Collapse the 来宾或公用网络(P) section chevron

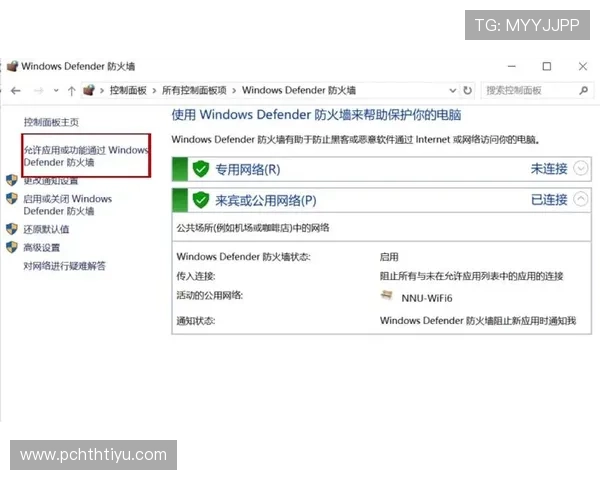580,199
